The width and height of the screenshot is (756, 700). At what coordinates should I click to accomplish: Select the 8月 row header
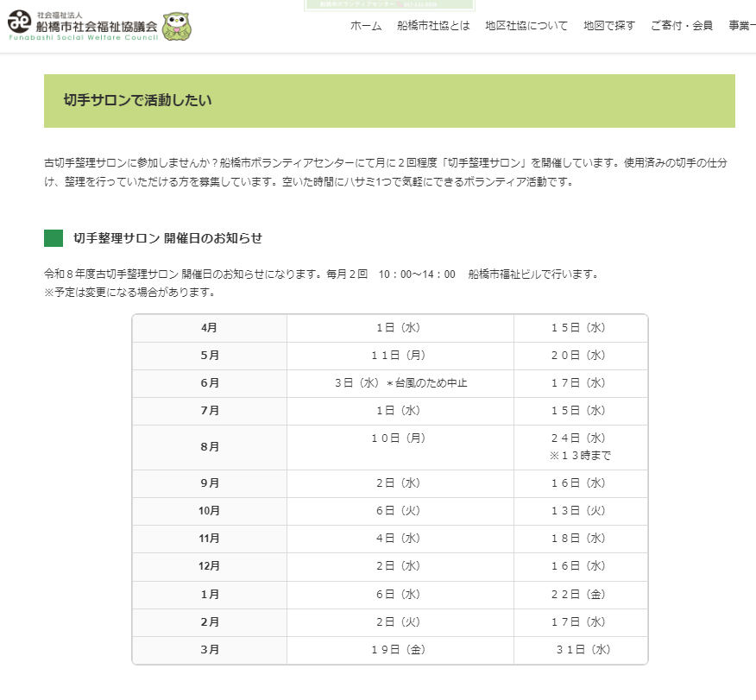(x=210, y=447)
